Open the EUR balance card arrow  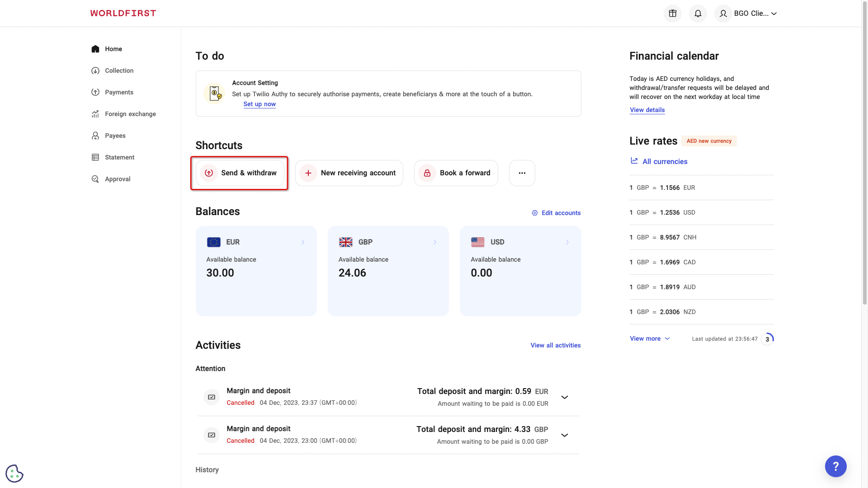(x=303, y=242)
